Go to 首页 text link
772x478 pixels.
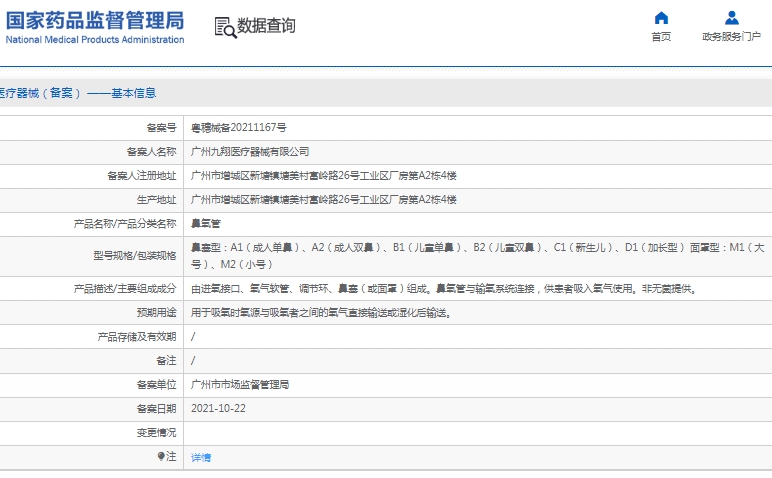pos(661,36)
